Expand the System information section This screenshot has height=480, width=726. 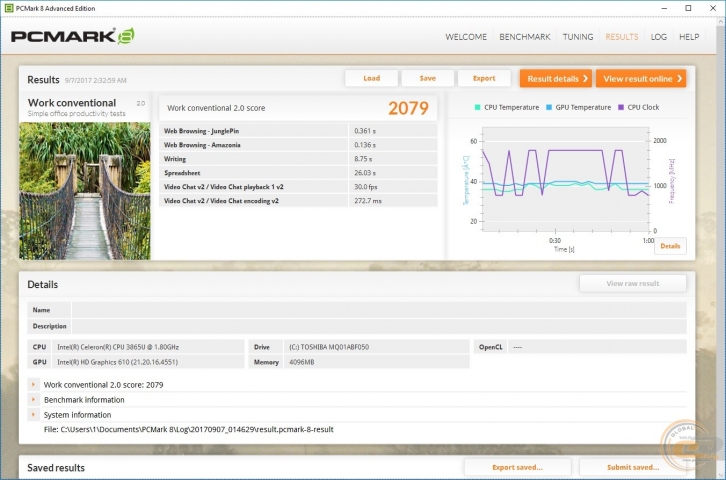(33, 414)
